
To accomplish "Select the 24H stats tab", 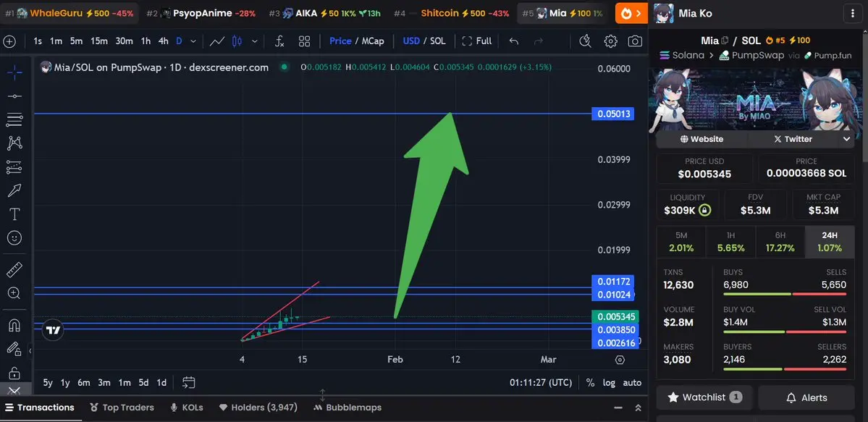I will [830, 242].
